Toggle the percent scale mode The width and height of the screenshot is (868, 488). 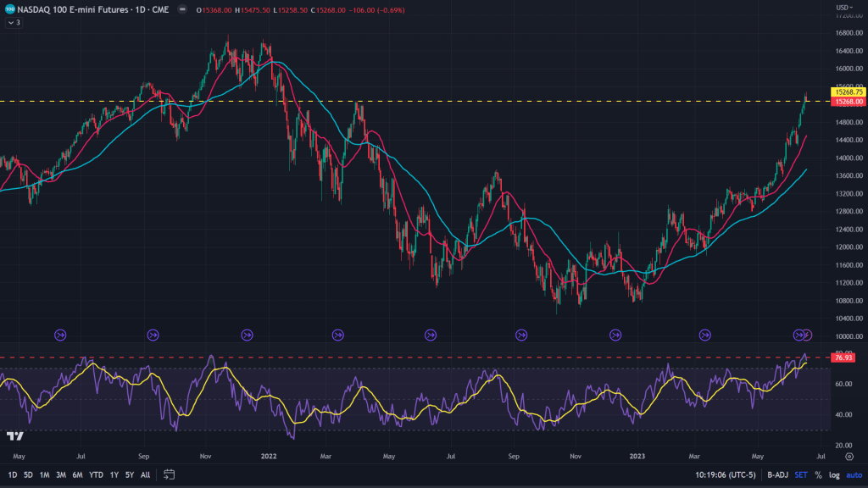(x=818, y=474)
